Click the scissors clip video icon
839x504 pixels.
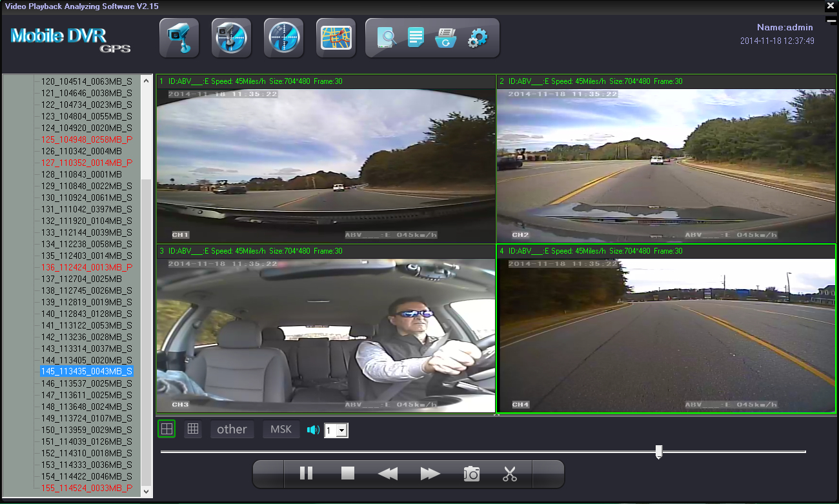(510, 474)
